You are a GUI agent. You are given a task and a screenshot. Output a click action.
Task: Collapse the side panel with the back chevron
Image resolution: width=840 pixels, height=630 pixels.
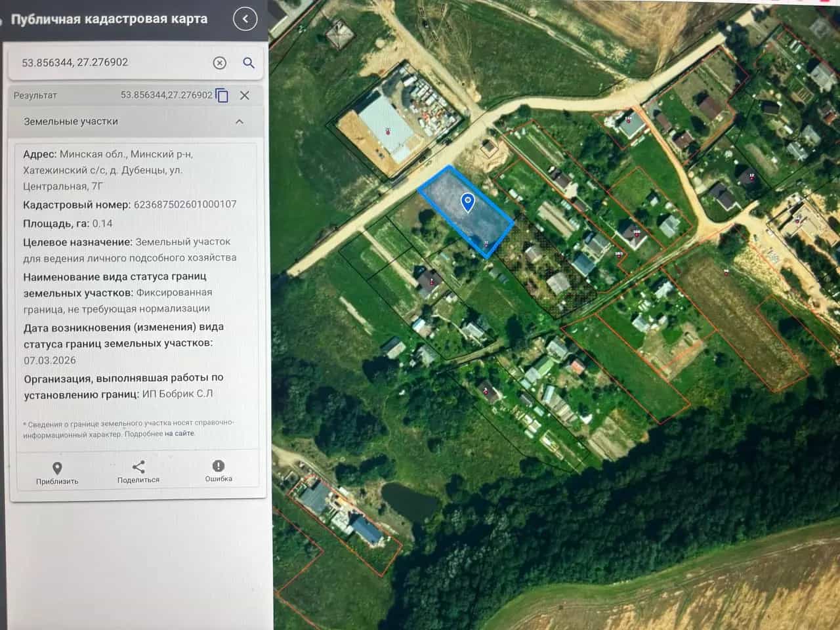click(x=245, y=19)
